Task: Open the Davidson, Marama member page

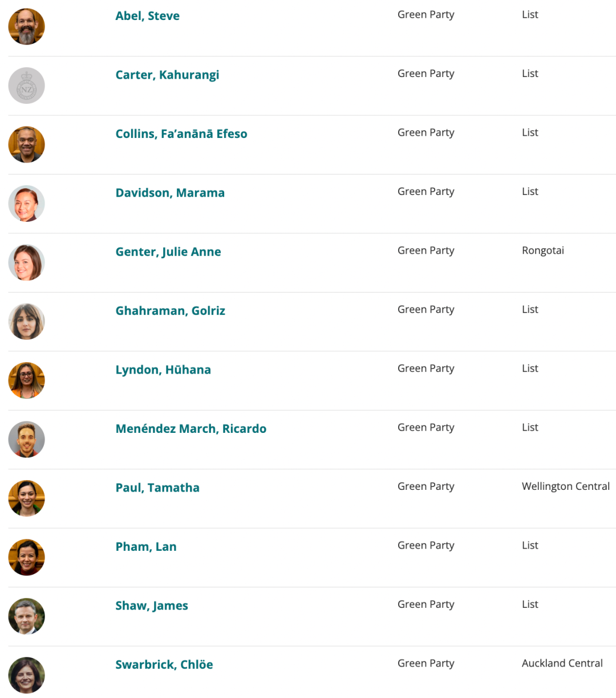Action: tap(170, 193)
